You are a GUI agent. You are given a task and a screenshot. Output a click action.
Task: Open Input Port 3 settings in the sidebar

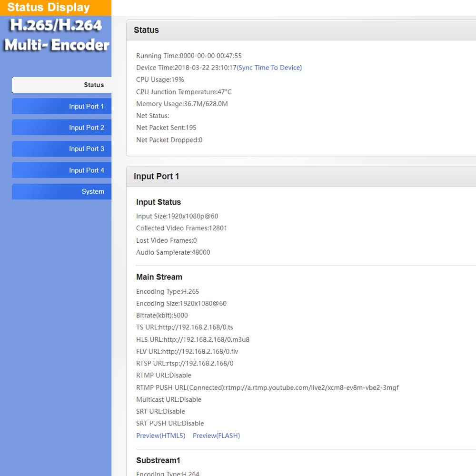click(x=61, y=149)
